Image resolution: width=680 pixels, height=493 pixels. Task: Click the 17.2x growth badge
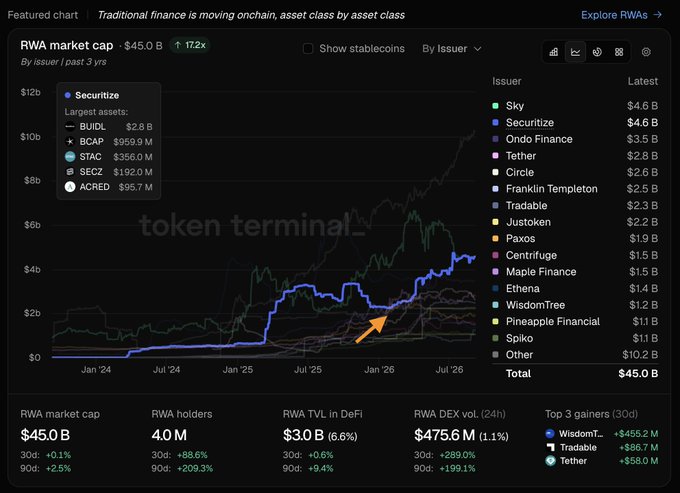tap(190, 45)
